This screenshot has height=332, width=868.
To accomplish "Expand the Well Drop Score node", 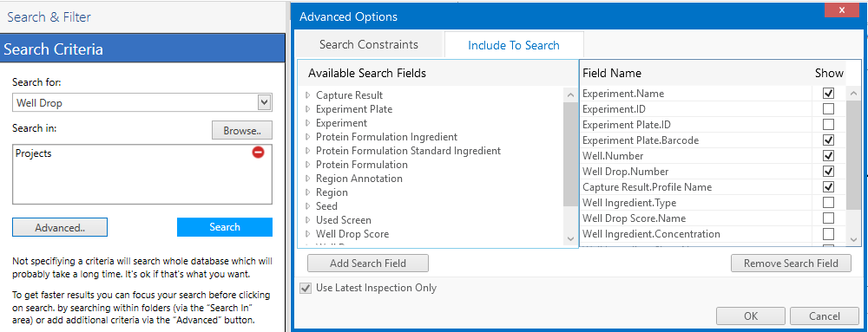I will (308, 234).
